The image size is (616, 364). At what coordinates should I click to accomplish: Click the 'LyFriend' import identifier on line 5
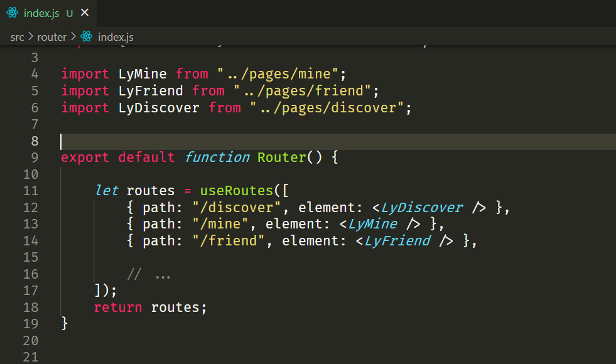coord(151,91)
